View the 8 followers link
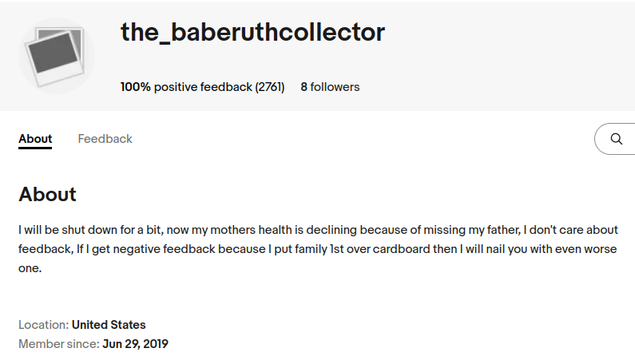 tap(330, 87)
